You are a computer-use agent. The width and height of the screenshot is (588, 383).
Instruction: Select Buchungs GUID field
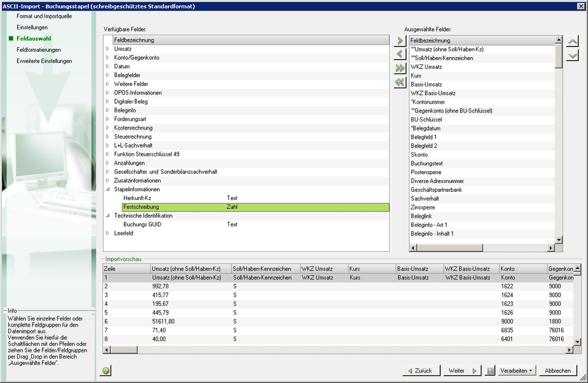pyautogui.click(x=142, y=224)
